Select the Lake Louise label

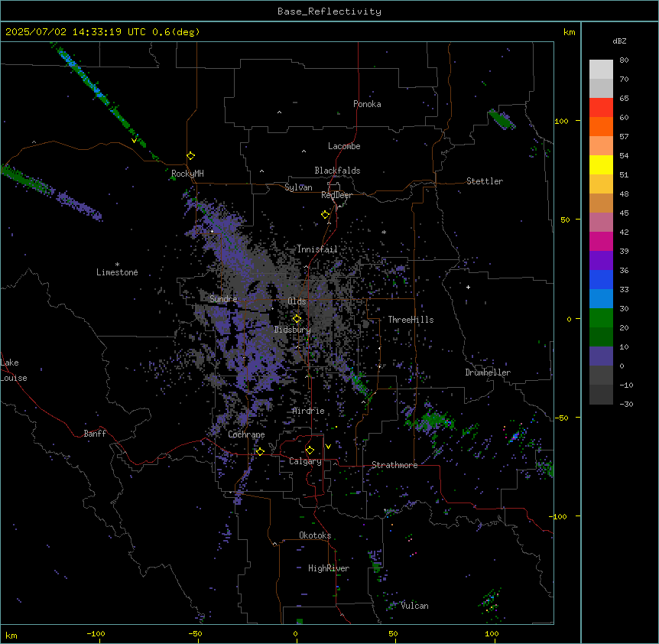click(14, 370)
